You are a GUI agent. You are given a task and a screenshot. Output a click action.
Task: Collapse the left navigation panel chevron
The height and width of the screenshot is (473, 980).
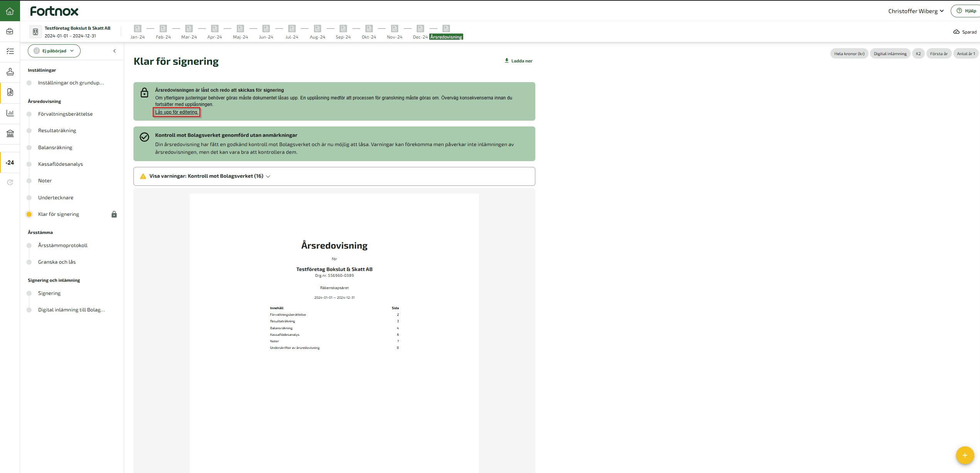(x=115, y=51)
